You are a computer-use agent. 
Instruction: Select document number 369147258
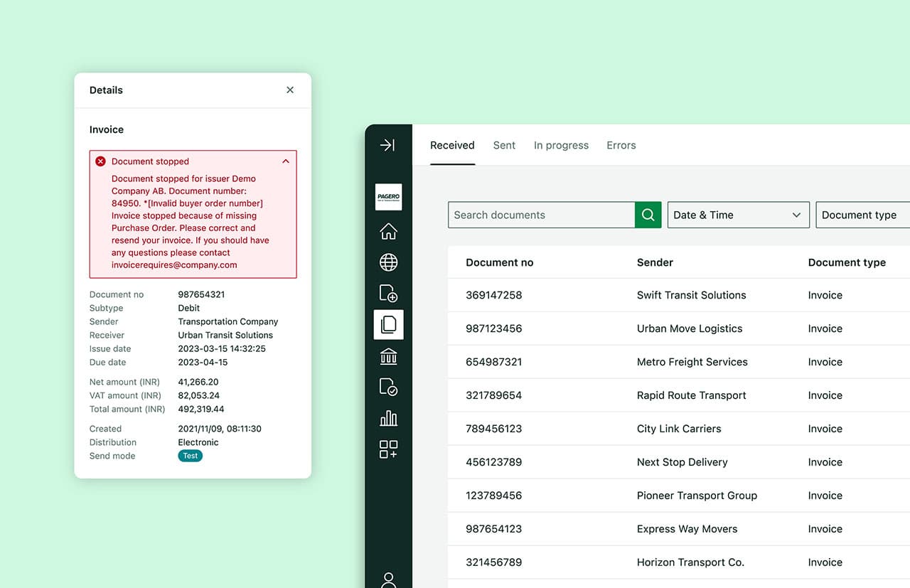pyautogui.click(x=493, y=295)
